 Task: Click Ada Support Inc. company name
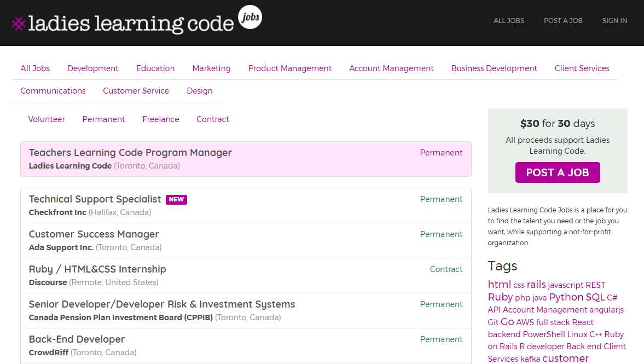pos(61,248)
